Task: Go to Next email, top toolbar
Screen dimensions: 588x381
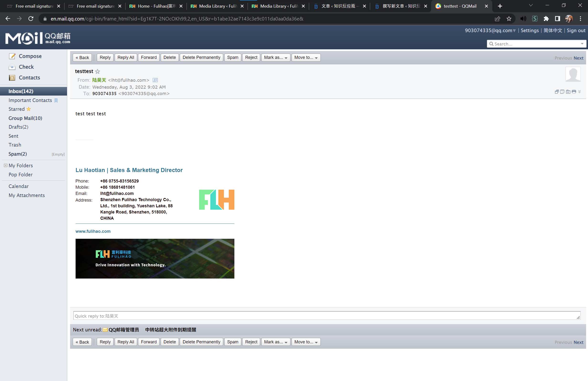Action: 578,58
